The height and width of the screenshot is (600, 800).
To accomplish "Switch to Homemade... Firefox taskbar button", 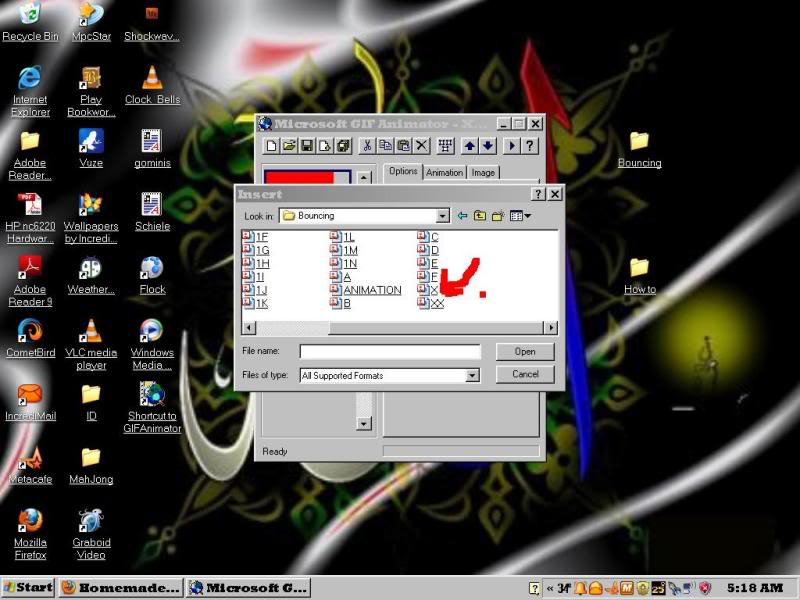I will click(121, 588).
